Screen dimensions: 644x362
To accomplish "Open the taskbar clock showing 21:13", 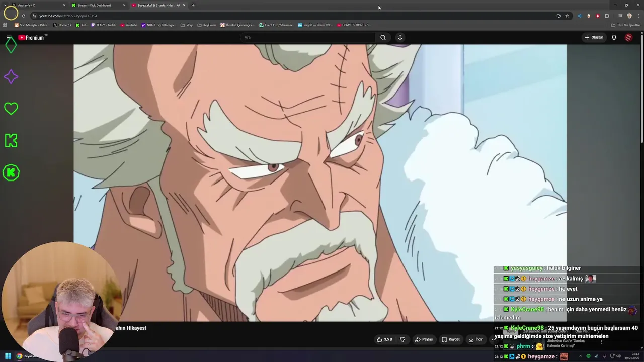I will pos(632,356).
